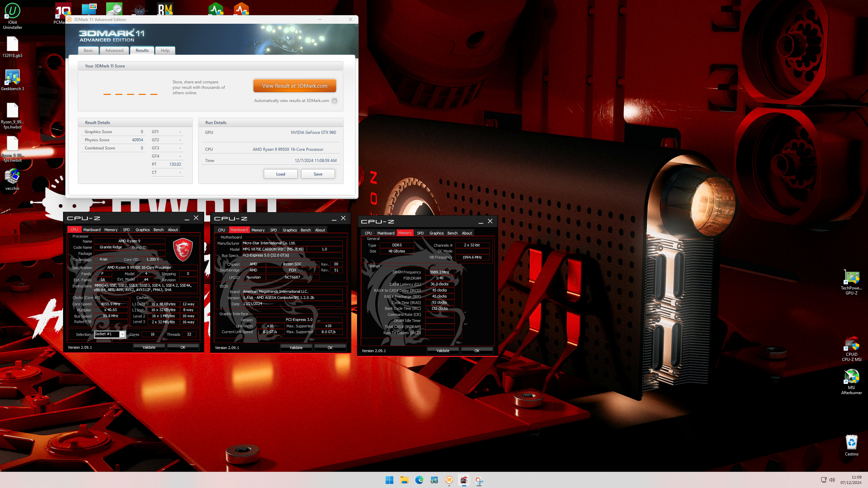This screenshot has height=488, width=868.
Task: Open Graphics tab in the middle CPU-Z window
Action: [x=290, y=230]
